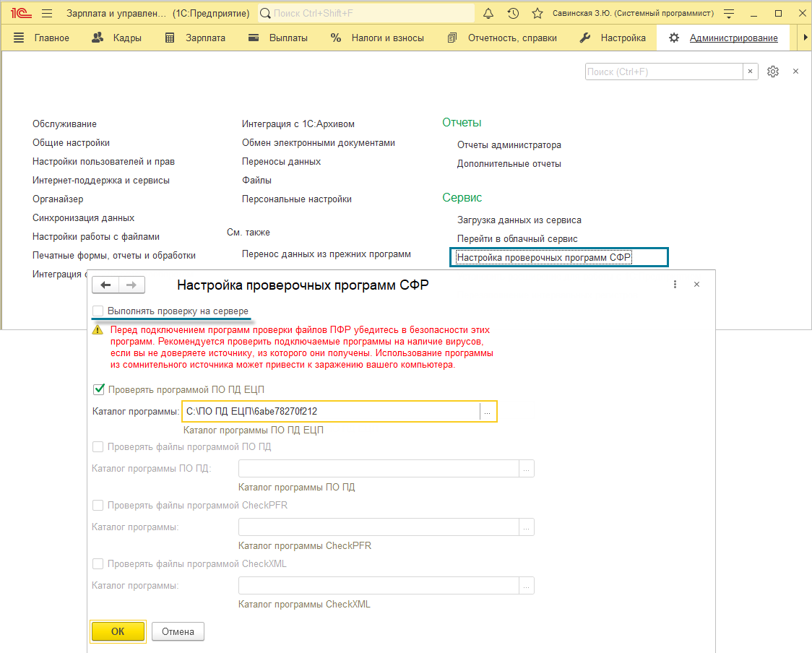Open the title bar service dropdown icon
The image size is (812, 653).
tap(729, 14)
